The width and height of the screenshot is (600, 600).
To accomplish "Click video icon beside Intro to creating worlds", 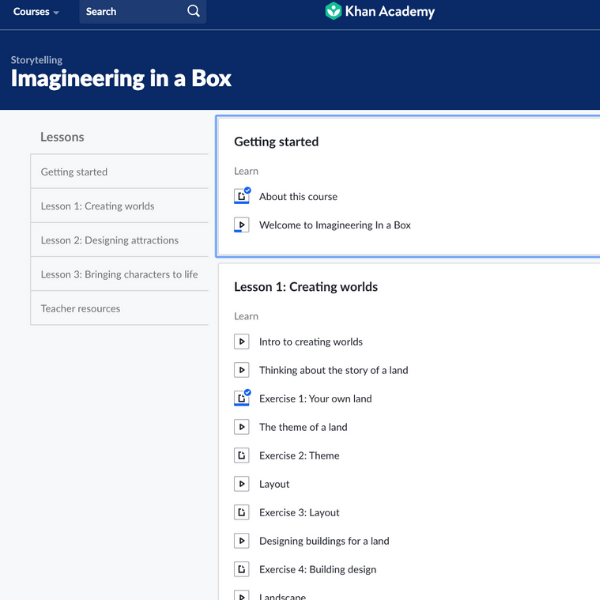I will click(241, 341).
